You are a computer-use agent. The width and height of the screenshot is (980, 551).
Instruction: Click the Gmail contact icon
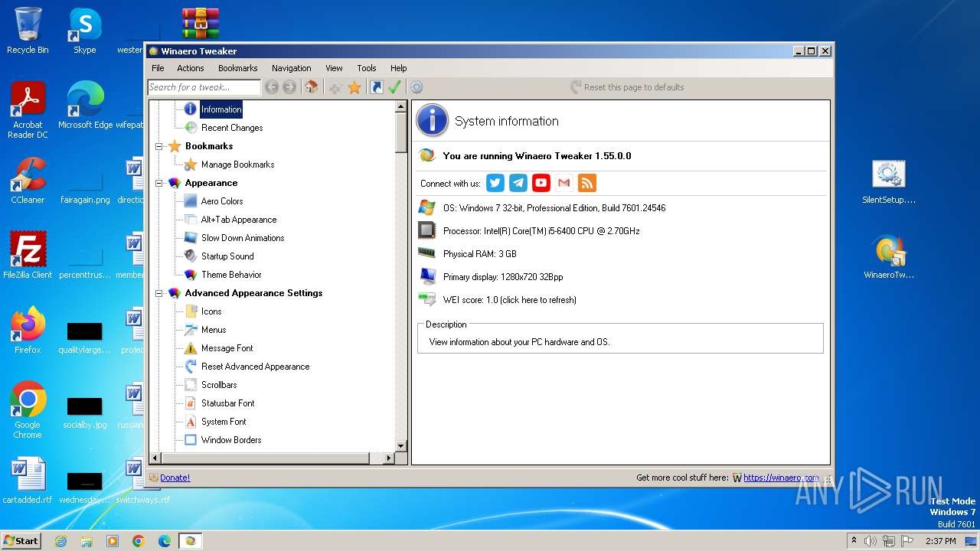coord(564,183)
